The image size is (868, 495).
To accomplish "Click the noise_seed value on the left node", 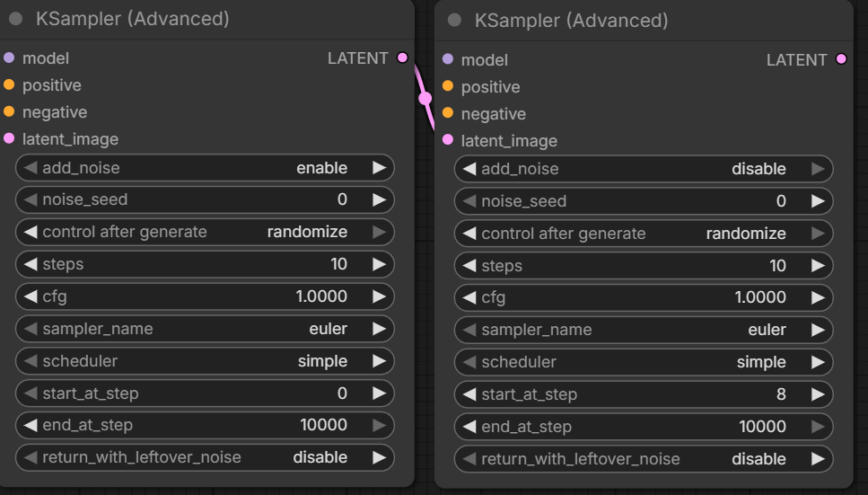I will click(x=342, y=199).
